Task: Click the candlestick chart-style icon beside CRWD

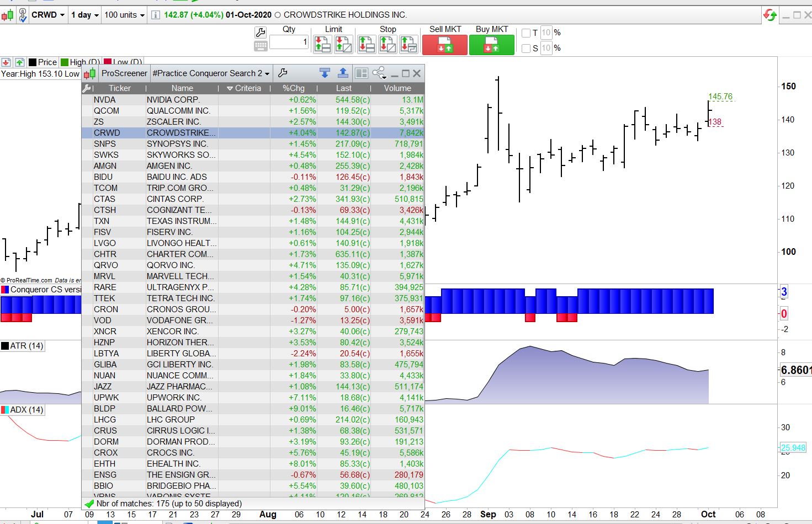Action: coord(7,15)
